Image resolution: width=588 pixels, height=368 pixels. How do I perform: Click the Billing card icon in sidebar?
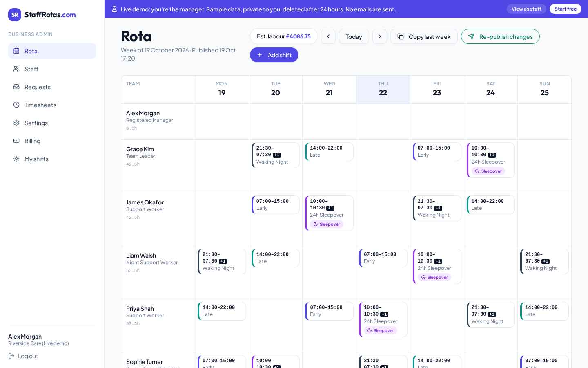click(x=16, y=141)
